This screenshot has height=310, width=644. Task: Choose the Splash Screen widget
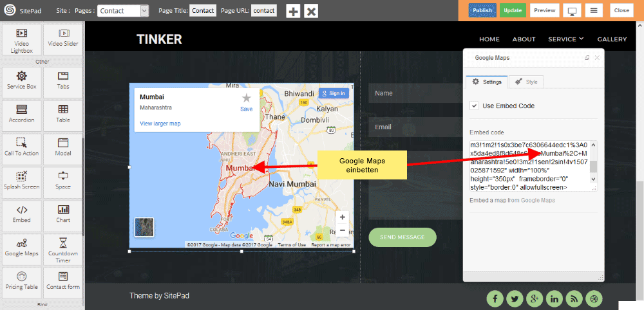tap(21, 181)
